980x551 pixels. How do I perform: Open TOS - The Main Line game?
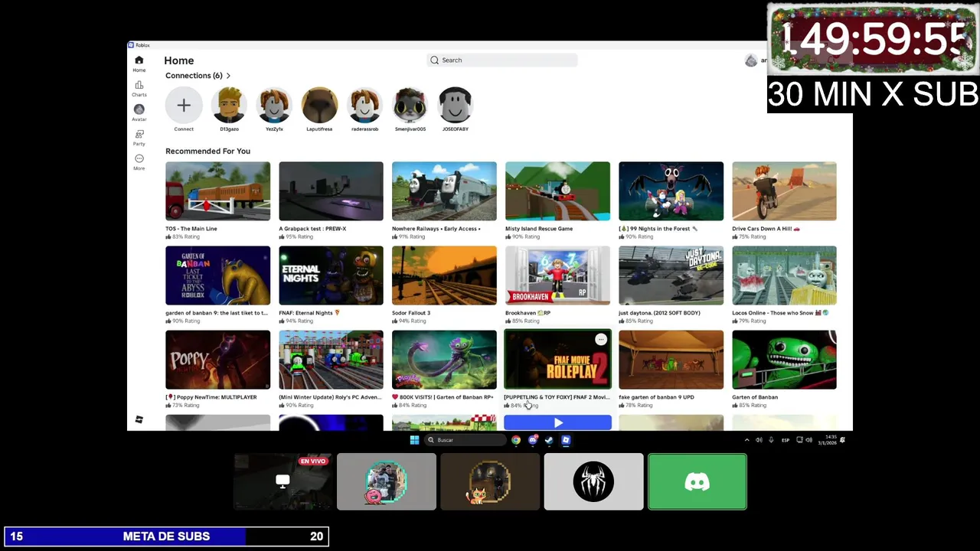[x=217, y=191]
